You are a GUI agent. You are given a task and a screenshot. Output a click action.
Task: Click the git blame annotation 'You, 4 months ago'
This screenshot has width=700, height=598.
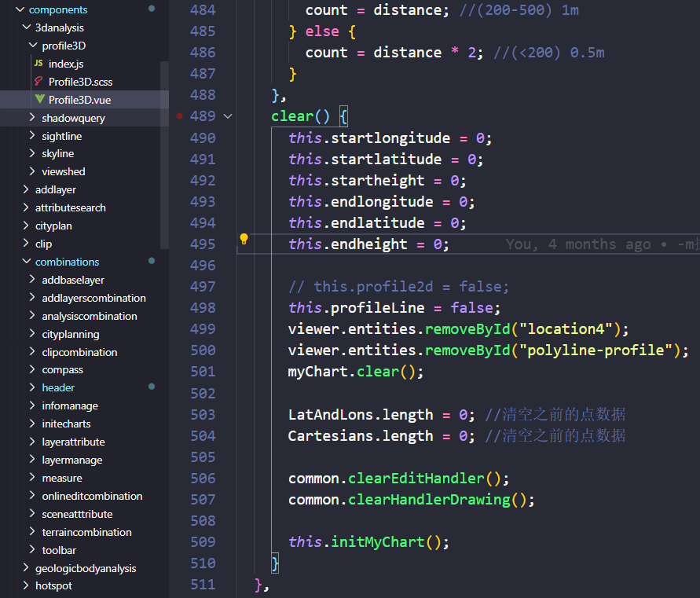coord(578,244)
